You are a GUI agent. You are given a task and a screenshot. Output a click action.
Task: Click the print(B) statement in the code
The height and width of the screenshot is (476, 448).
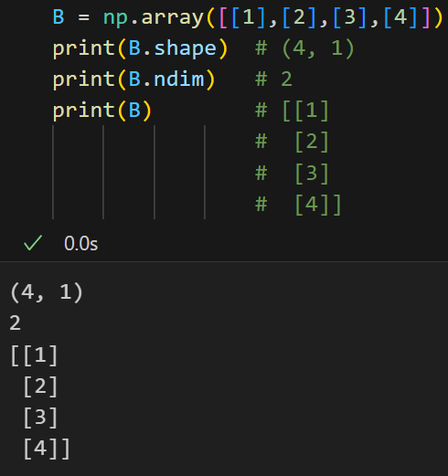coord(102,111)
